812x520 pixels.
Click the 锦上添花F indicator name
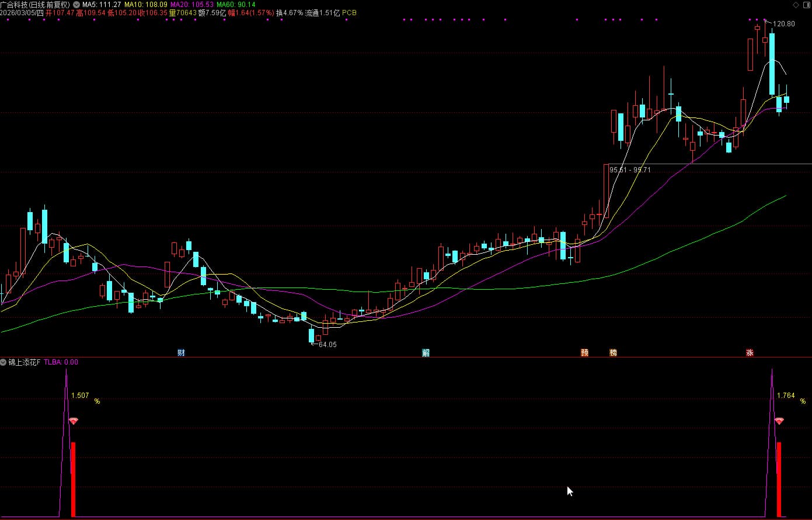[x=25, y=362]
